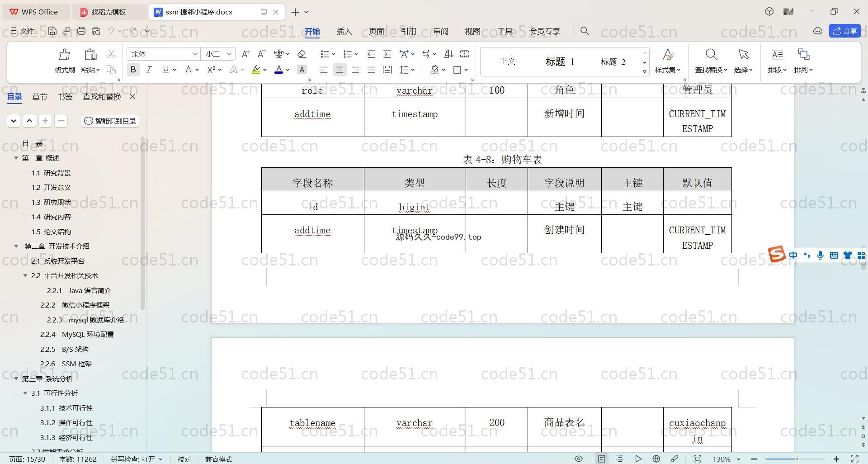
Task: Click the new tab plus button
Action: (x=295, y=12)
